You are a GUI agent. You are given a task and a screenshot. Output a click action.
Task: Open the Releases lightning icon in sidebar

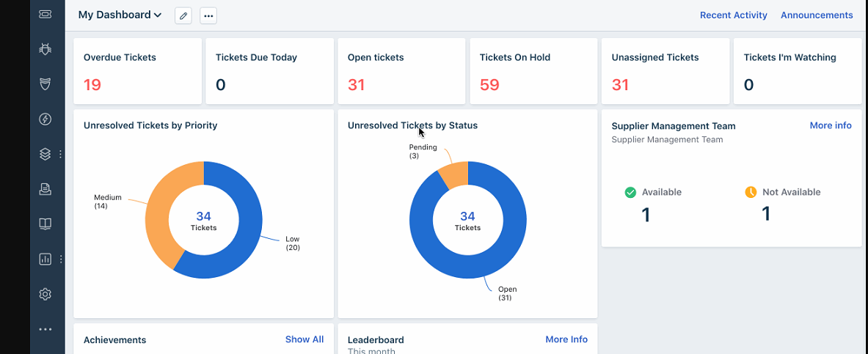(45, 119)
